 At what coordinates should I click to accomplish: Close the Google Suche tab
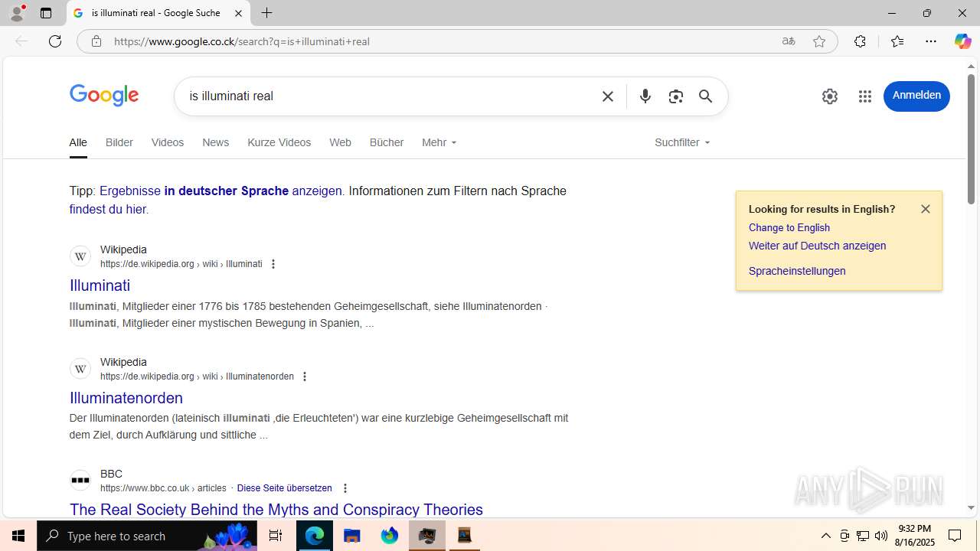click(238, 13)
